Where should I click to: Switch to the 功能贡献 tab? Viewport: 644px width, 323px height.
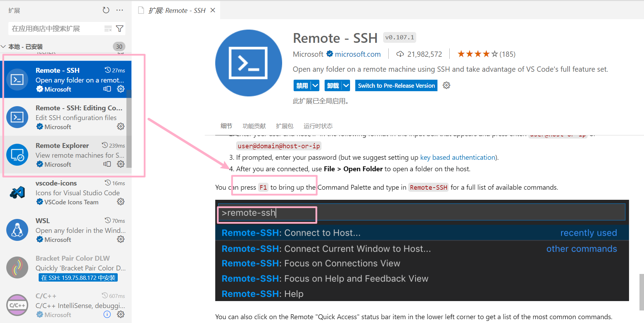pyautogui.click(x=254, y=126)
